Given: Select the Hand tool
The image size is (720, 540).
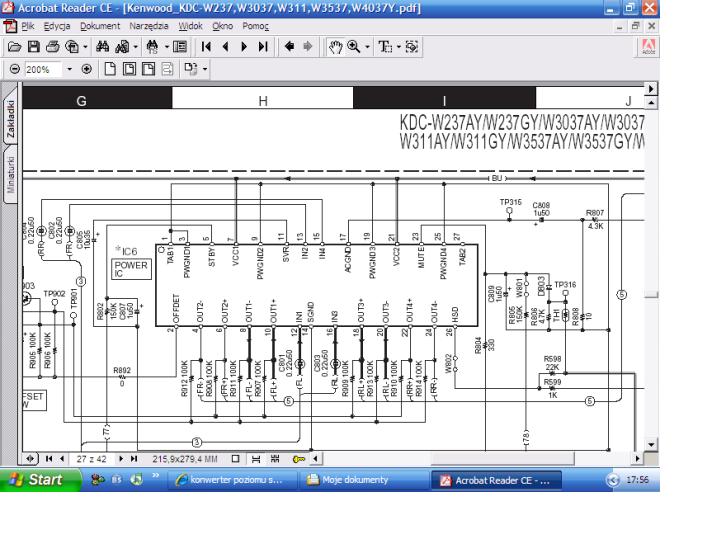Looking at the screenshot, I should (x=335, y=46).
